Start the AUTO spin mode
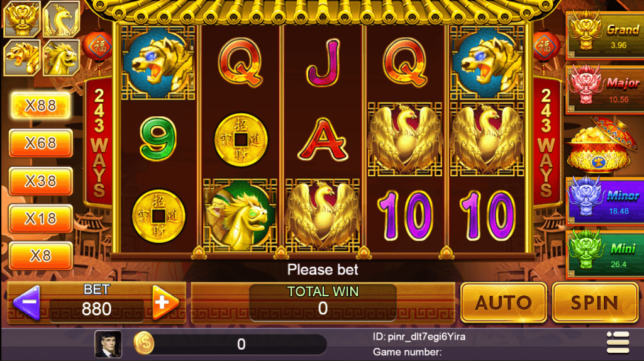Viewport: 644px width, 361px height. pyautogui.click(x=504, y=303)
